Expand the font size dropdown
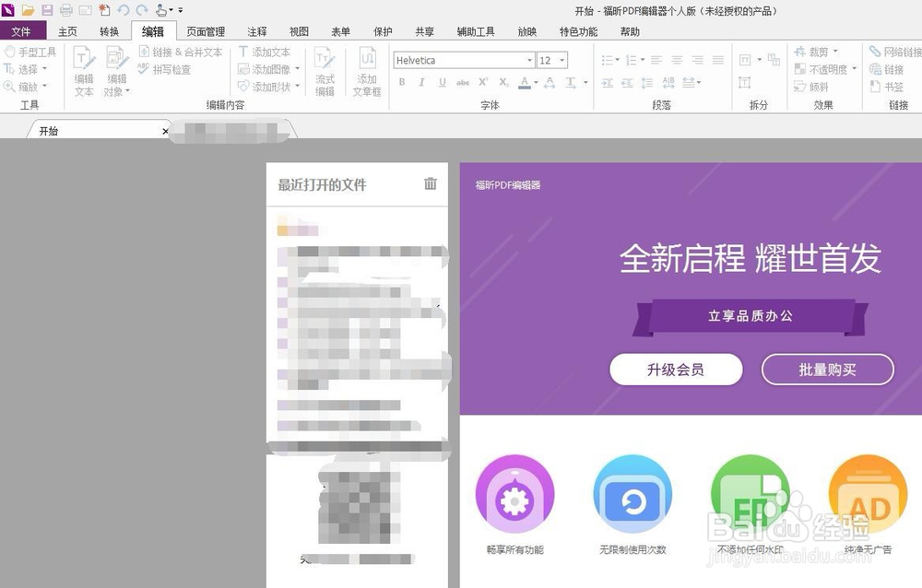Viewport: 922px width, 588px height. click(561, 60)
